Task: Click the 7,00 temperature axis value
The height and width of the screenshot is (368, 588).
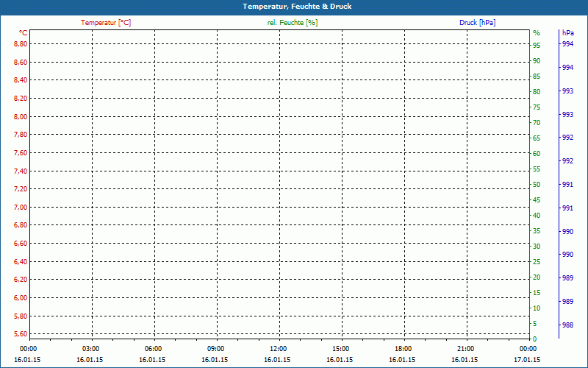Action: 21,208
